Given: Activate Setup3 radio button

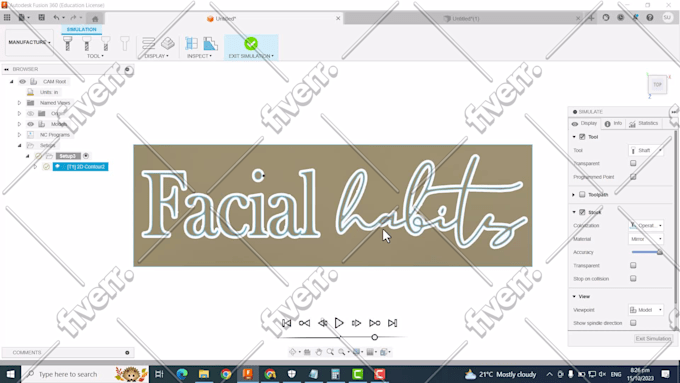Looking at the screenshot, I should pos(86,156).
